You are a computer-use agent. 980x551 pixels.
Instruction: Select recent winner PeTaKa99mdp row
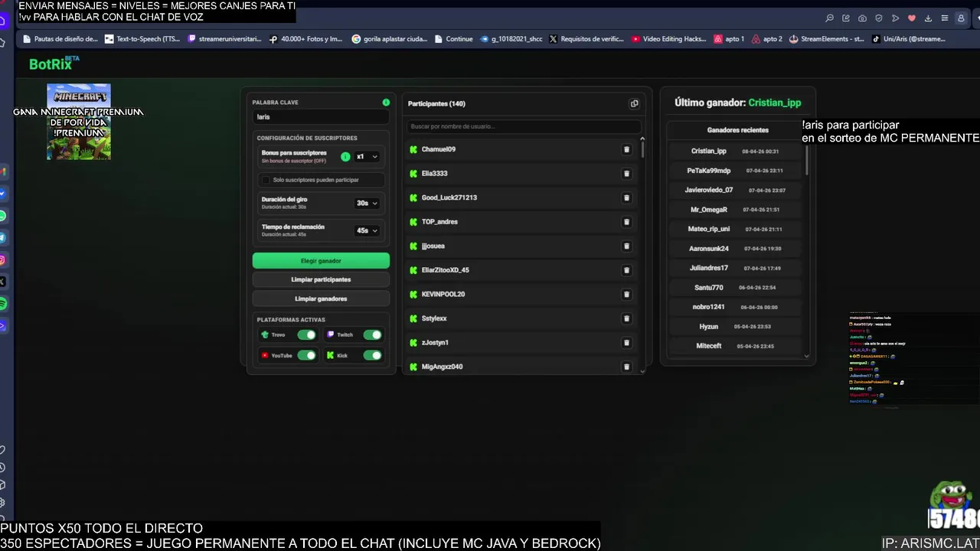[736, 171]
